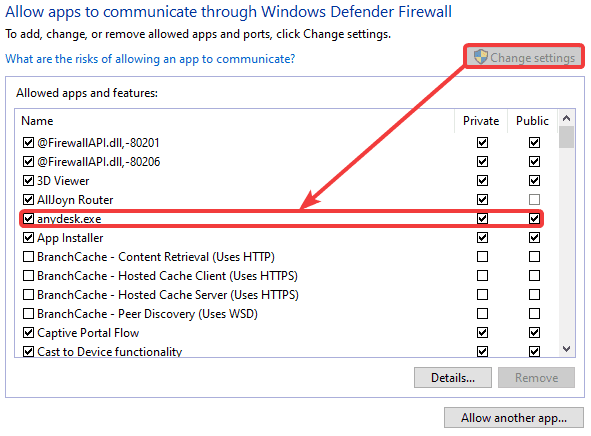Toggle Public checkbox for AllJoyn Router

(534, 199)
